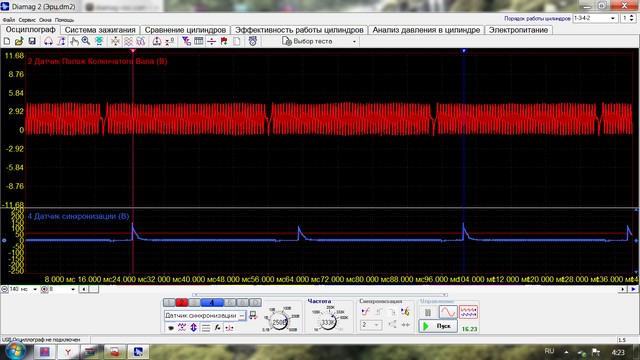Switch to Сравнение цилиндров tab
The height and width of the screenshot is (360, 640).
(x=185, y=30)
